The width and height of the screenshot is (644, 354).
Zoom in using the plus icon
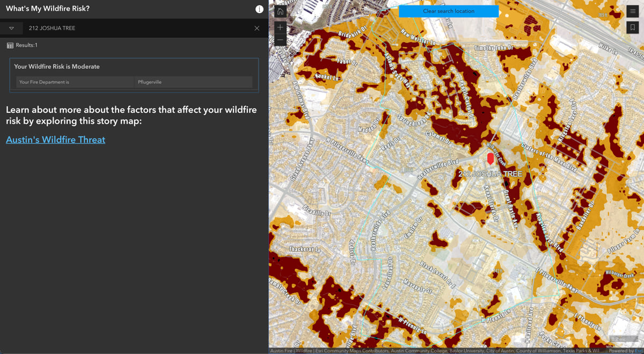(280, 27)
